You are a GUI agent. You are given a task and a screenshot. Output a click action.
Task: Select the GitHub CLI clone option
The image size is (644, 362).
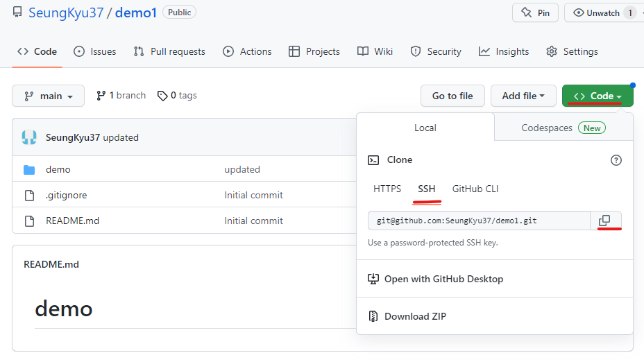pos(475,189)
